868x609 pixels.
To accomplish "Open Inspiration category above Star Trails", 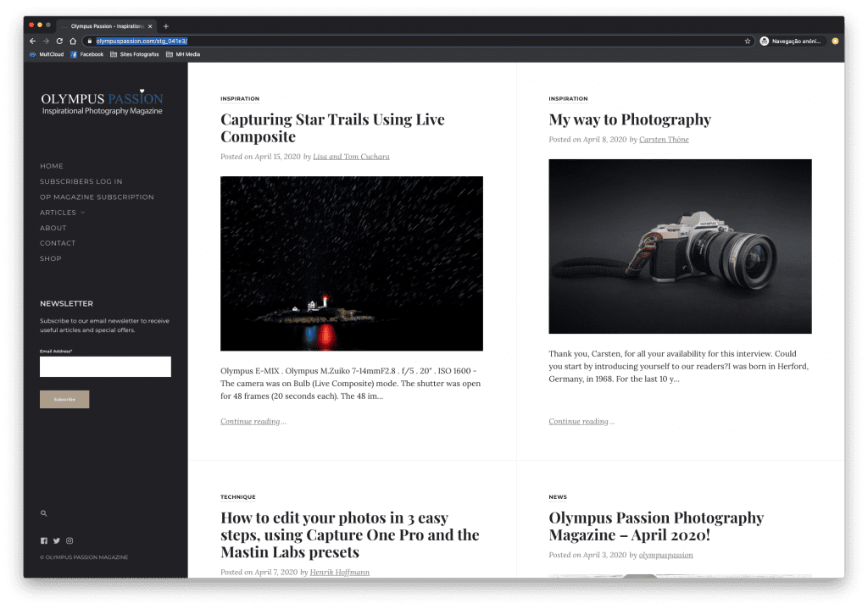I will pos(240,98).
